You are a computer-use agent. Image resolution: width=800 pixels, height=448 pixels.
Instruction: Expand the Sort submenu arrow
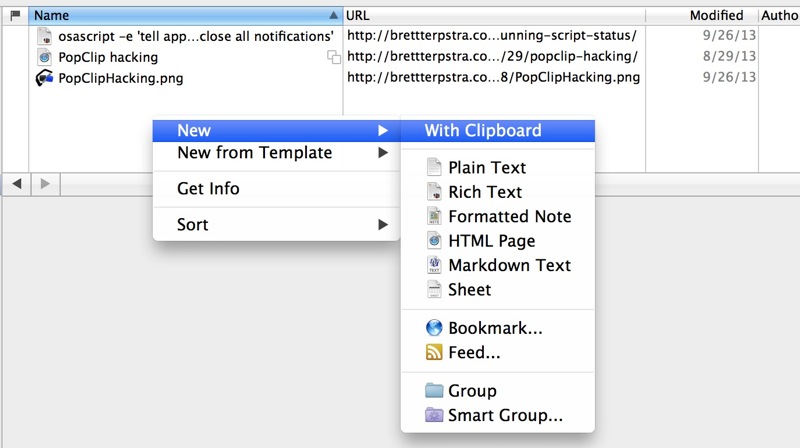[383, 225]
